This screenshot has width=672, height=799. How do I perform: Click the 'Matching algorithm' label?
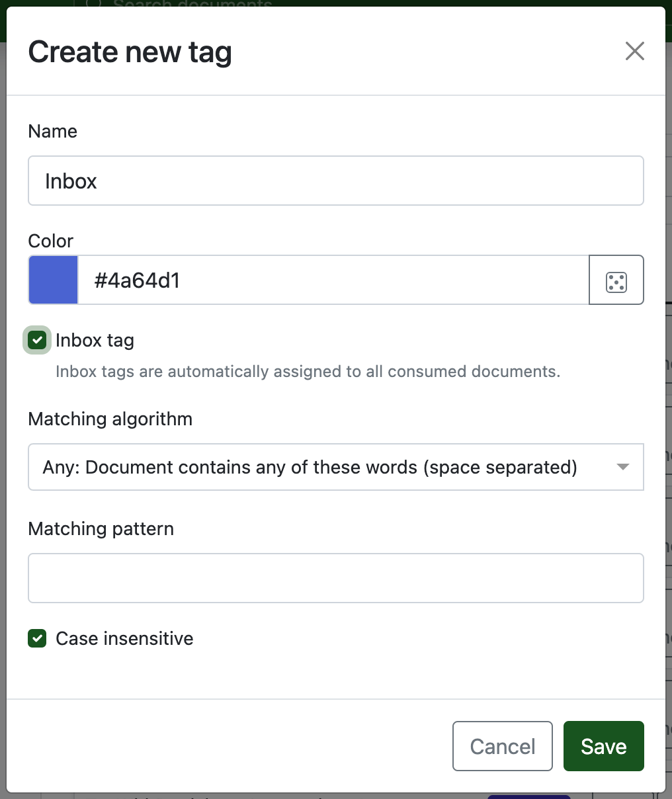coord(110,419)
